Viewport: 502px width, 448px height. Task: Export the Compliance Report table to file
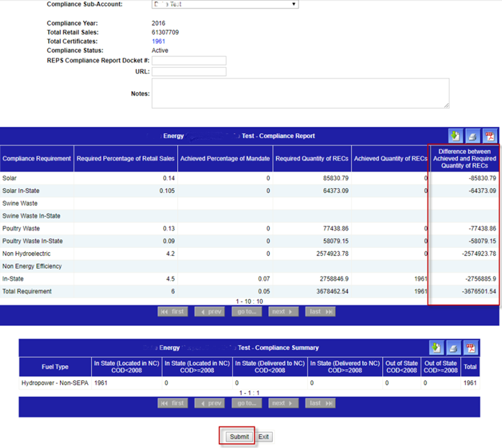455,137
